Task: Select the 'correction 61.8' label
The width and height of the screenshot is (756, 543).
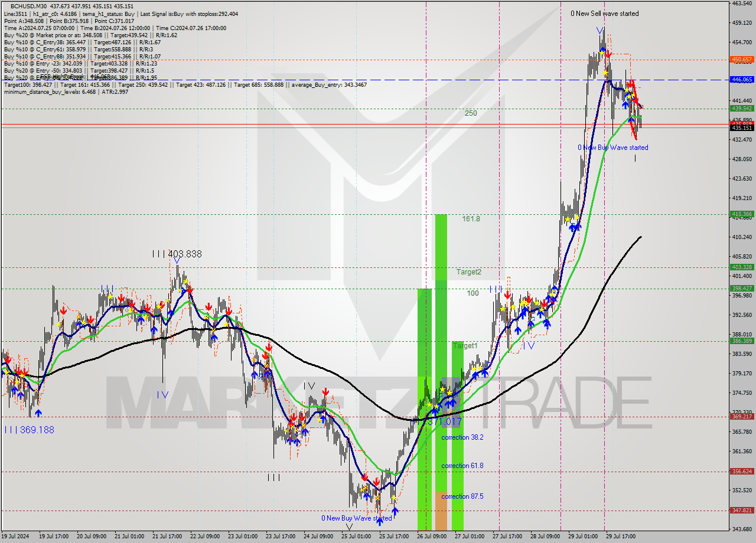Action: 462,466
